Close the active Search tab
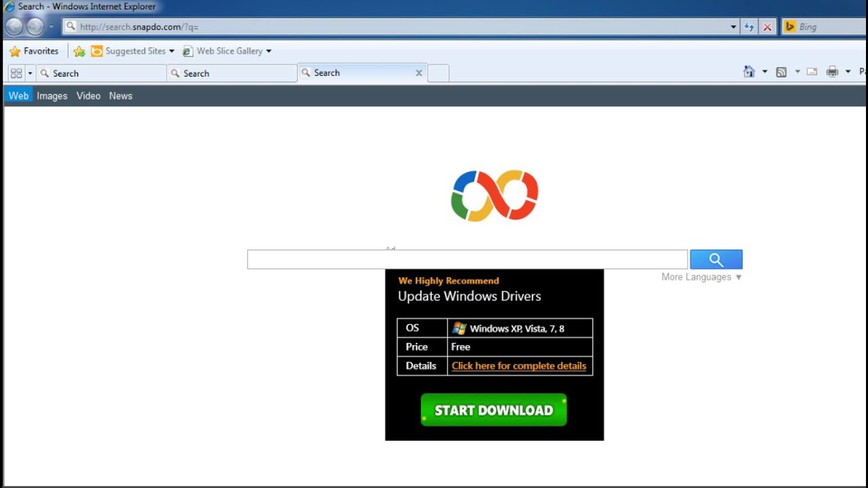The width and height of the screenshot is (868, 488). click(419, 73)
